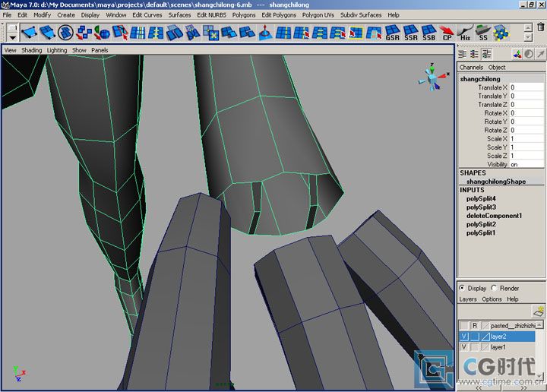Select deleteComponent1 in INPUTS list
547x392 pixels.
pyautogui.click(x=494, y=216)
